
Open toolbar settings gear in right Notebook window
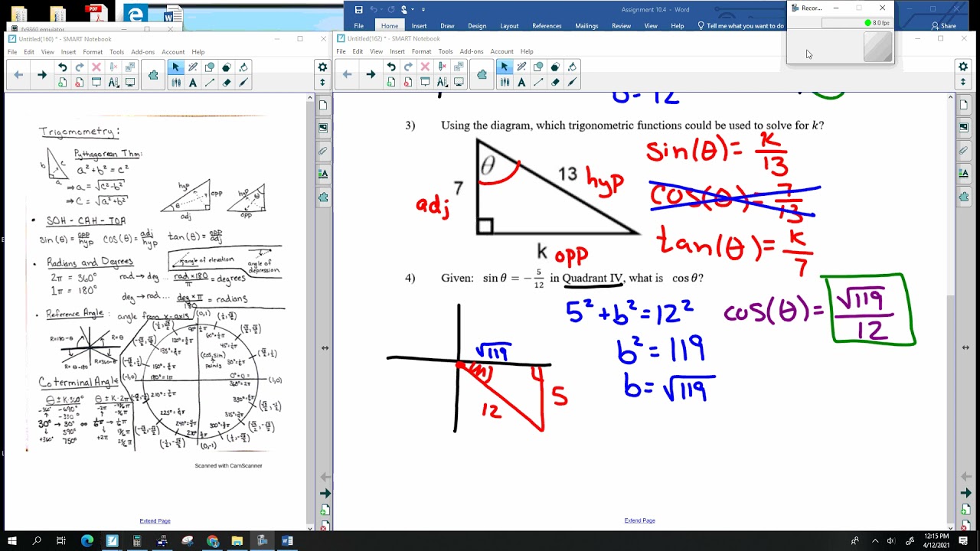coord(963,67)
